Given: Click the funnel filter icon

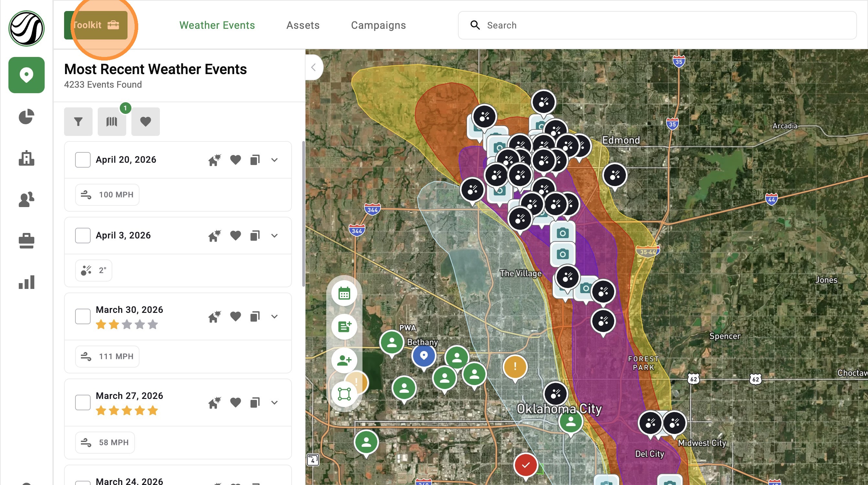Looking at the screenshot, I should pos(78,121).
